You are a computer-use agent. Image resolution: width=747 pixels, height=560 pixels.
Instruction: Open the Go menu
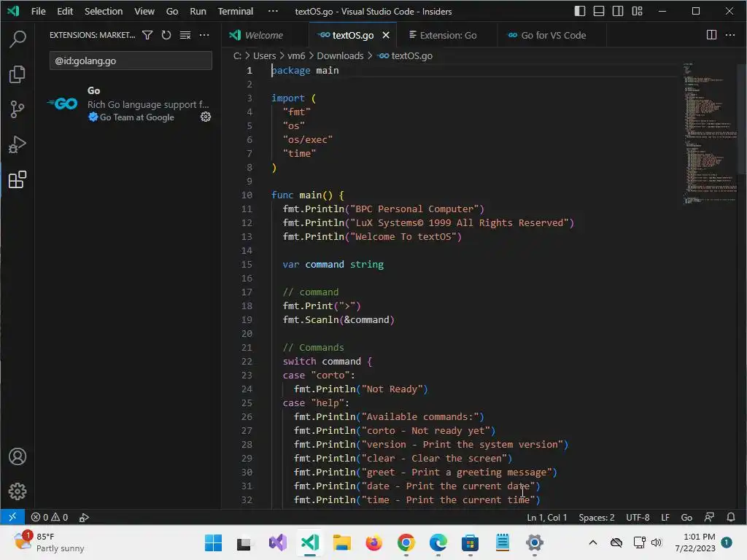click(172, 11)
